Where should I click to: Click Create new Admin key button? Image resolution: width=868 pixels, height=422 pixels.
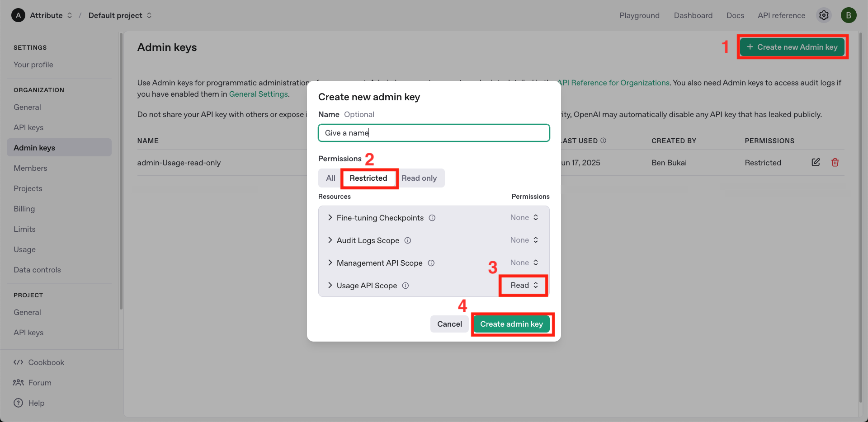[x=792, y=47]
